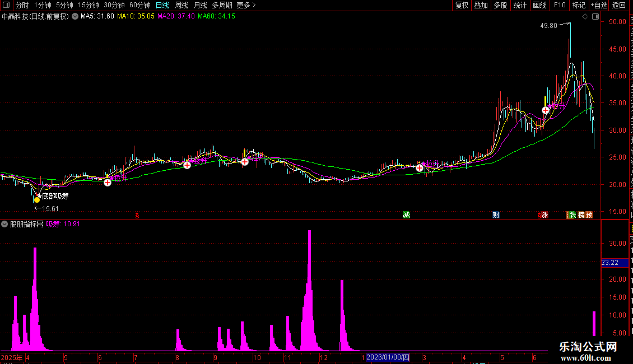This screenshot has height=364, width=633.
Task: Click the red plus marker near June
Action: click(108, 183)
